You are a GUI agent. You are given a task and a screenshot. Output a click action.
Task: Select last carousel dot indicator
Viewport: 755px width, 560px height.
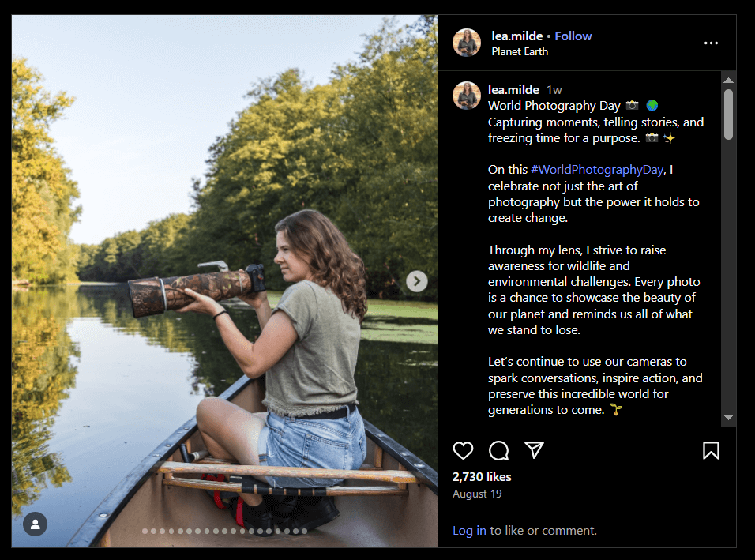304,532
